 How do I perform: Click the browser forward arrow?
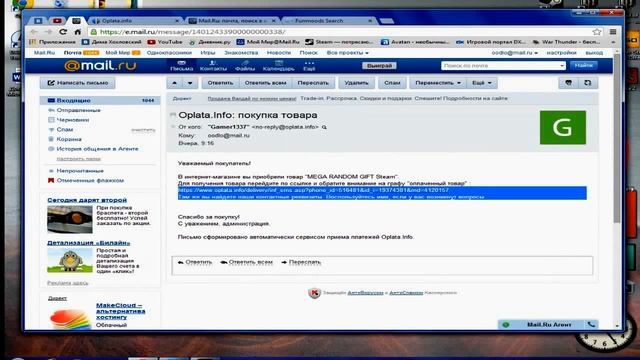point(48,31)
